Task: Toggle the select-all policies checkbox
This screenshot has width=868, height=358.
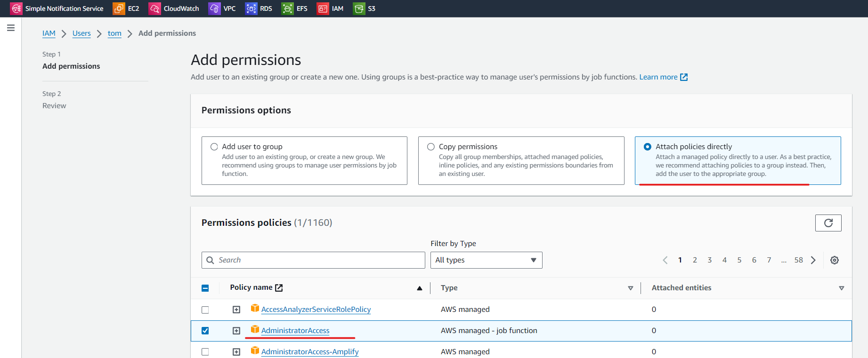Action: [x=205, y=288]
